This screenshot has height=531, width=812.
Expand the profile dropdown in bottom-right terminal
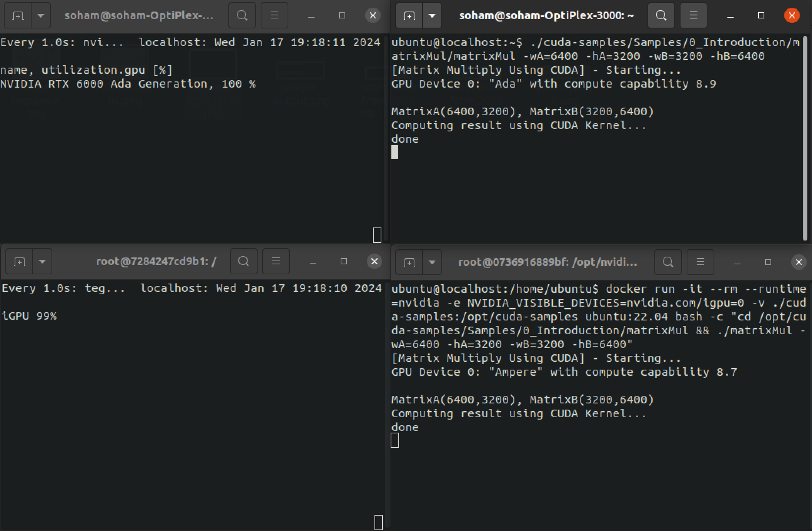tap(432, 262)
